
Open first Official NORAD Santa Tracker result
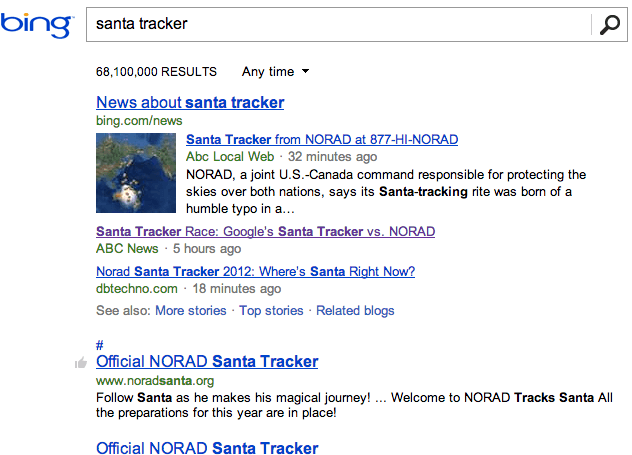click(207, 362)
